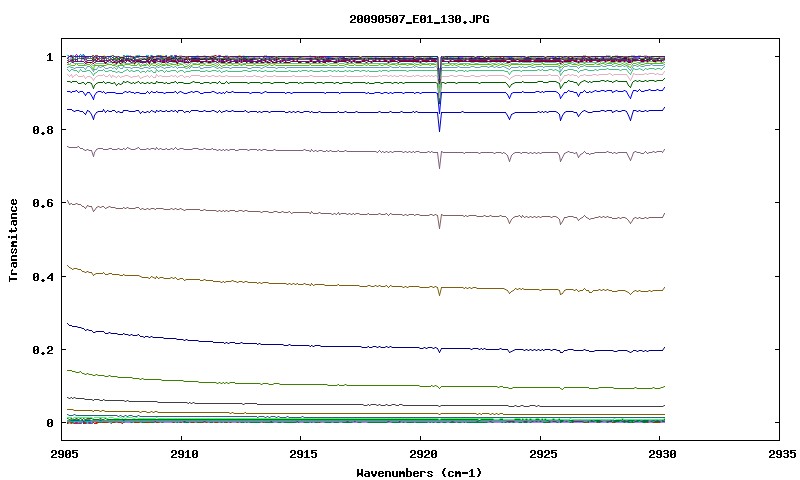The height and width of the screenshot is (480, 800).
Task: Click the y-axis tick label 0.8
Action: pos(42,130)
